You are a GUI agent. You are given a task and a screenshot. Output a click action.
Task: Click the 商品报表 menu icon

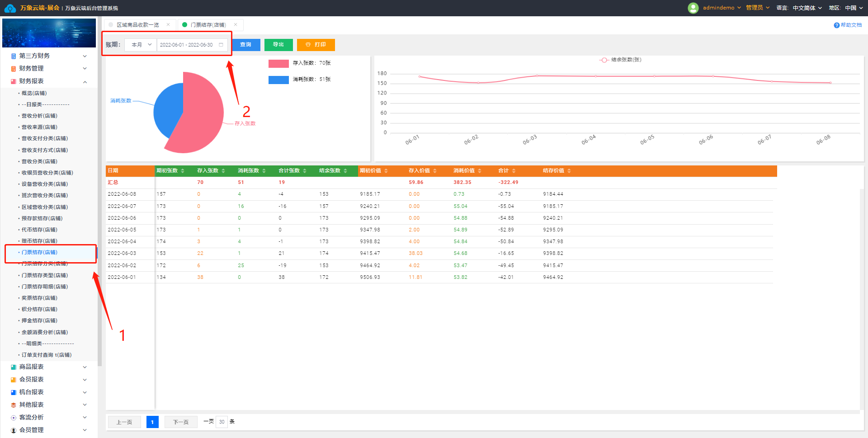(x=14, y=367)
